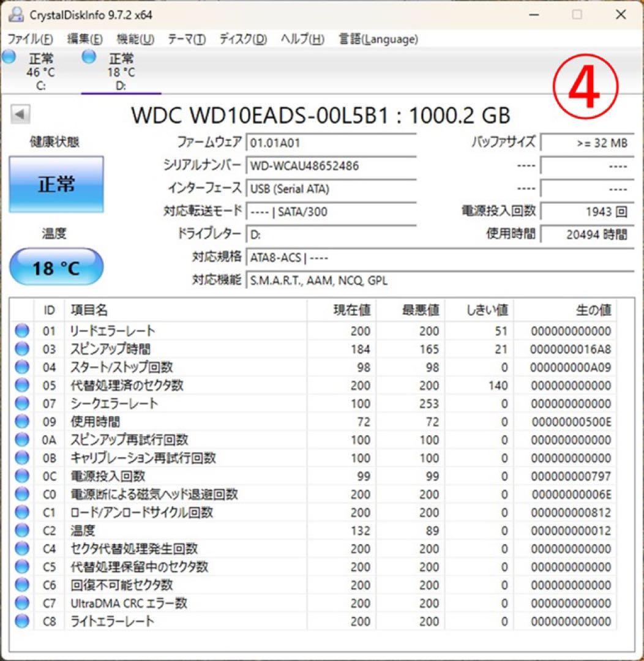
Task: Select the blue health indicator for drive C:
Action: coord(8,57)
